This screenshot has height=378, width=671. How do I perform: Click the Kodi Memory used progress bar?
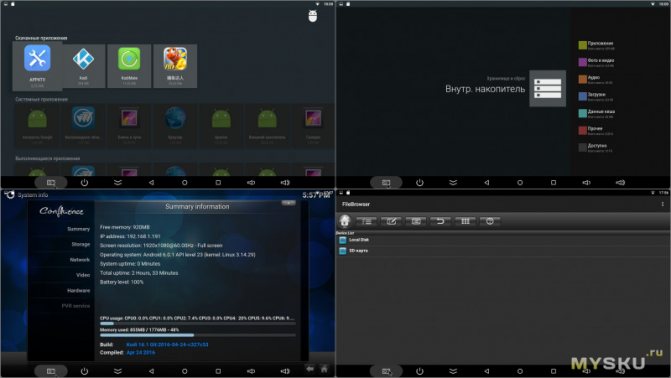(198, 335)
